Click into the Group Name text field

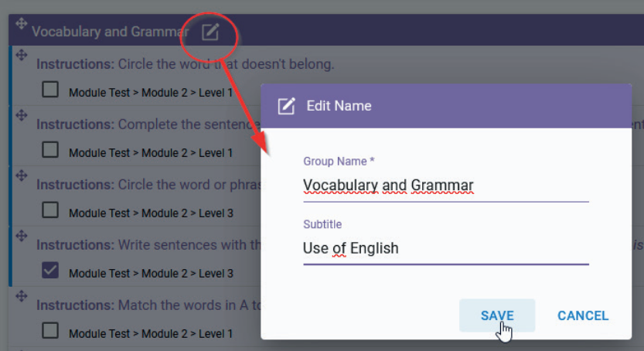446,186
